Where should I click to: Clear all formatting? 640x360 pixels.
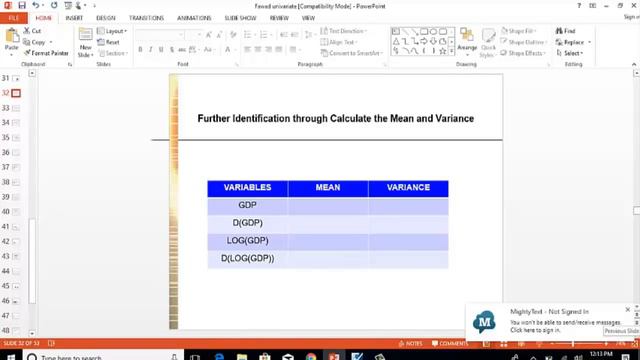click(233, 35)
